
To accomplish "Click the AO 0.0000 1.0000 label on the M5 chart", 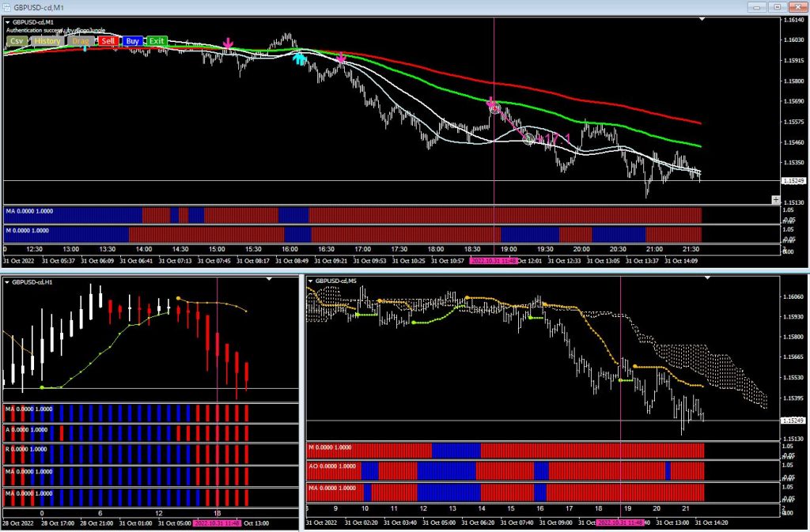I will (332, 466).
